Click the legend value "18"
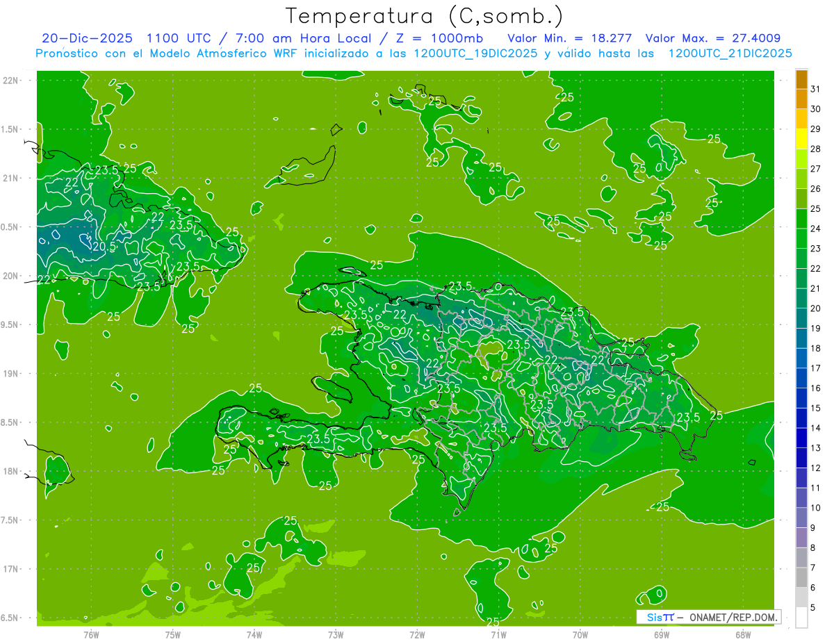This screenshot has height=644, width=834. tap(816, 348)
